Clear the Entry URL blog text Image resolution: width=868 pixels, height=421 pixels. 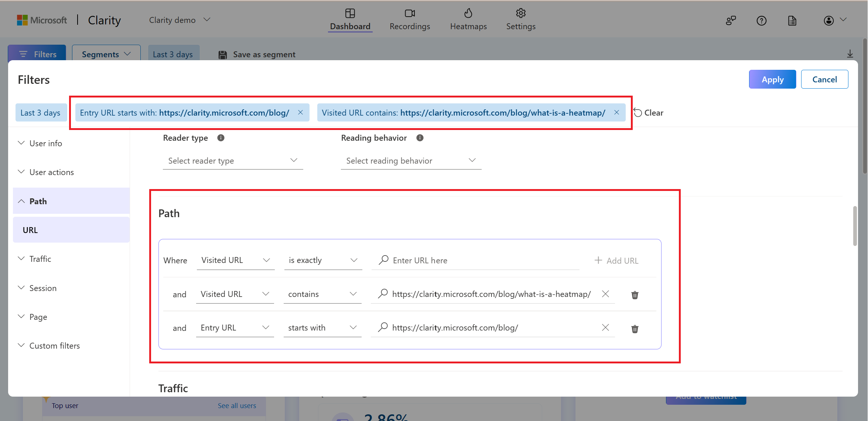pos(605,328)
